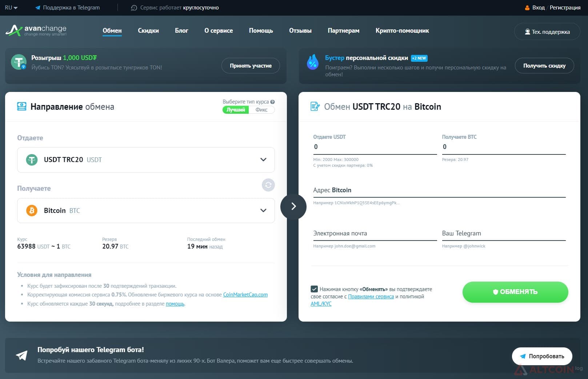This screenshot has height=379, width=588.
Task: Click the Электронная почта input field
Action: pos(375,233)
